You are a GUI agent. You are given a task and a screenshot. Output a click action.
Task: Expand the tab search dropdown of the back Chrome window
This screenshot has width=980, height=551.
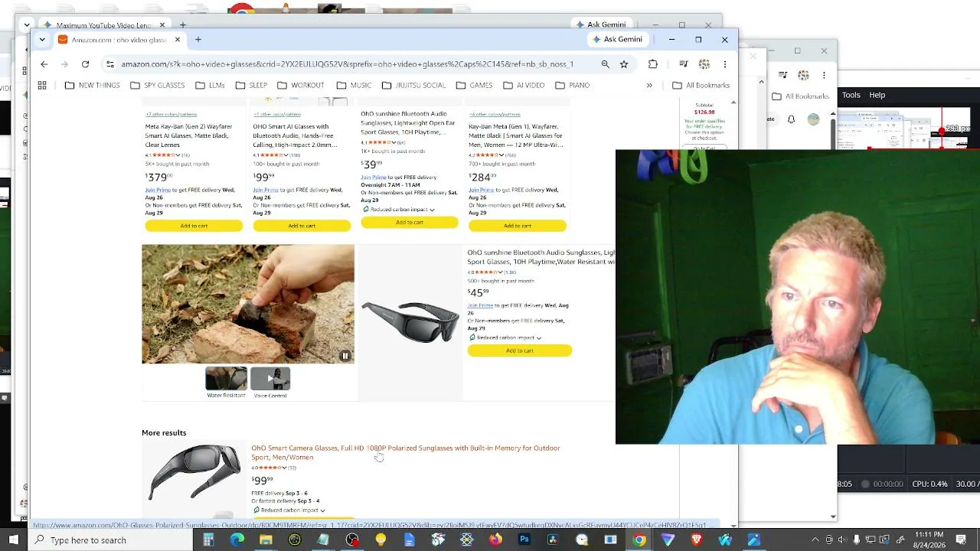tap(28, 25)
